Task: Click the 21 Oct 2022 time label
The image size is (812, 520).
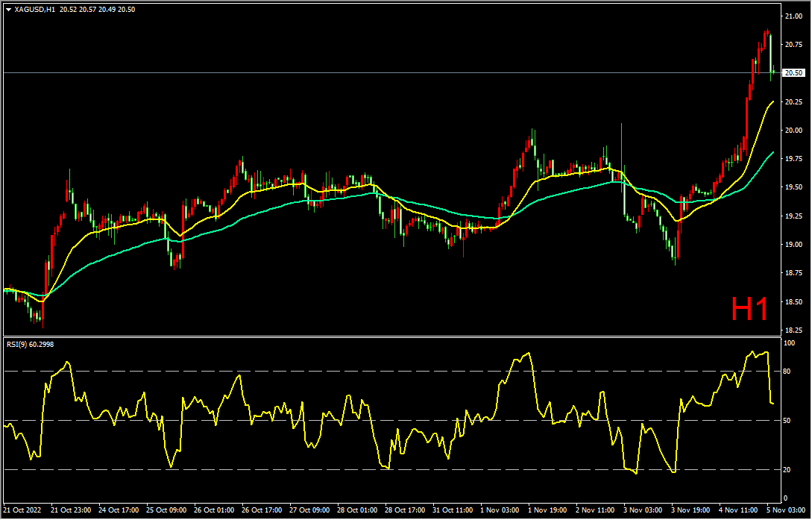Action: [x=23, y=510]
